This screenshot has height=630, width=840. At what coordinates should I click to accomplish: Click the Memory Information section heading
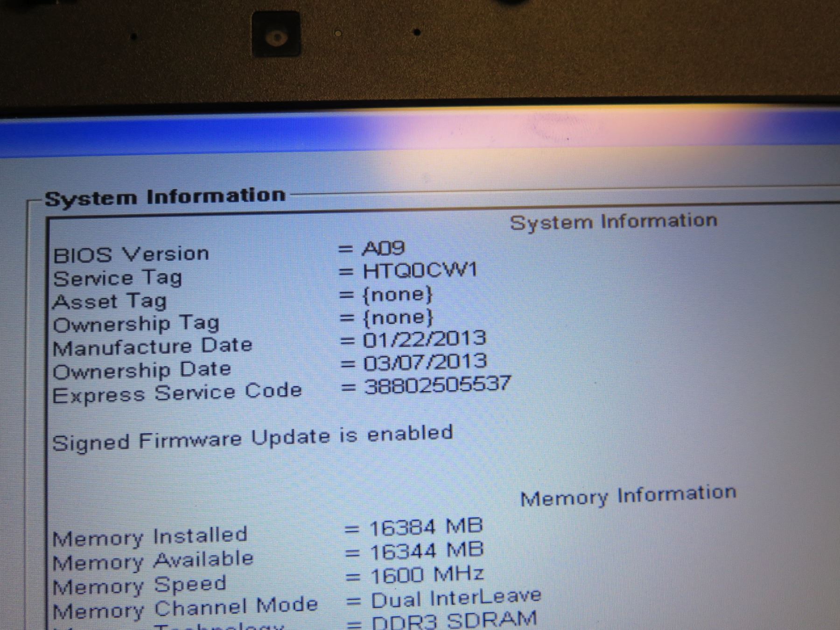628,496
